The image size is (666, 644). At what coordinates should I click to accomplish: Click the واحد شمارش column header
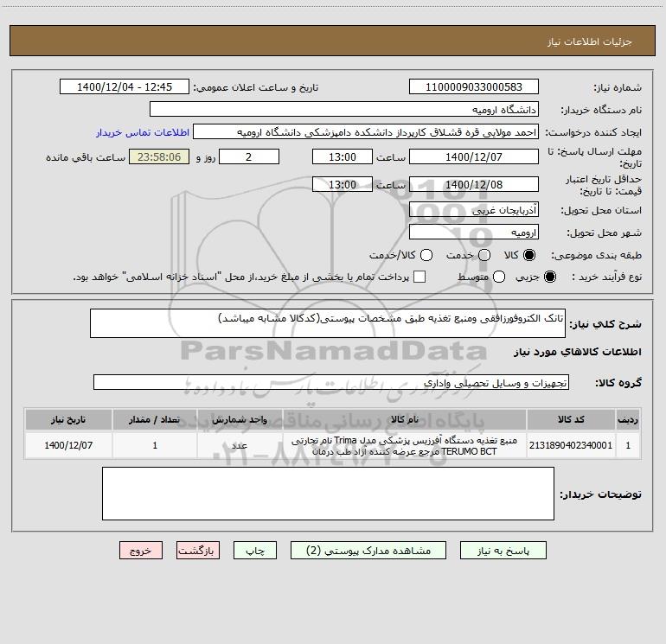[240, 420]
